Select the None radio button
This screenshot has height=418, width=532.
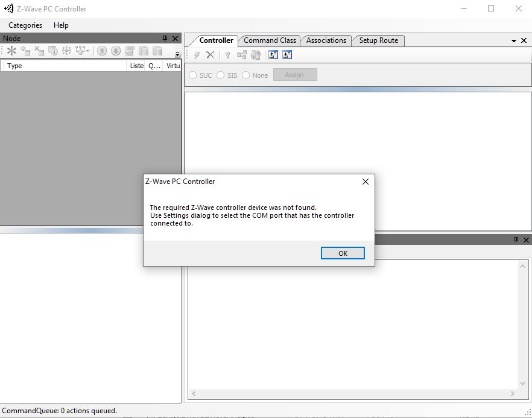(245, 75)
